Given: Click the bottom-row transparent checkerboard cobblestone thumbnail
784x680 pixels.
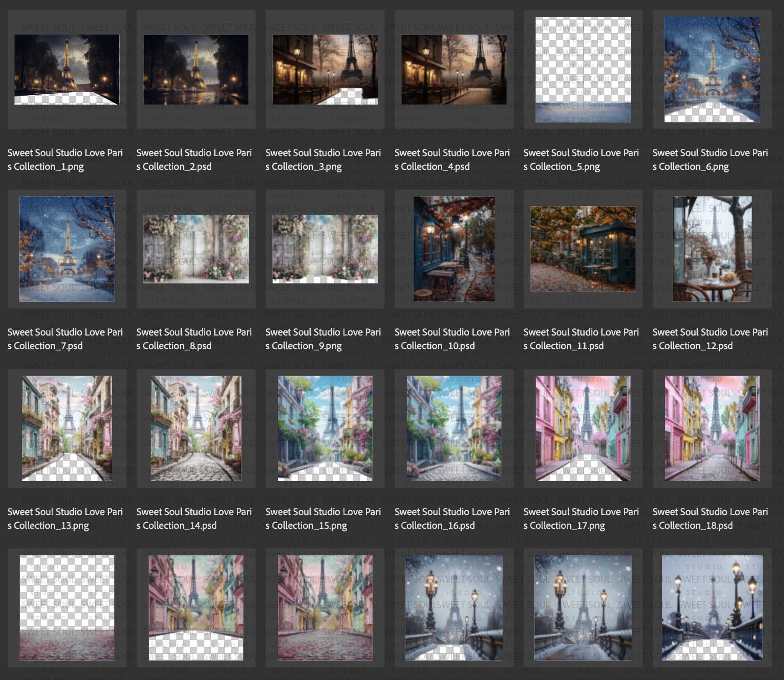Looking at the screenshot, I should [67, 608].
